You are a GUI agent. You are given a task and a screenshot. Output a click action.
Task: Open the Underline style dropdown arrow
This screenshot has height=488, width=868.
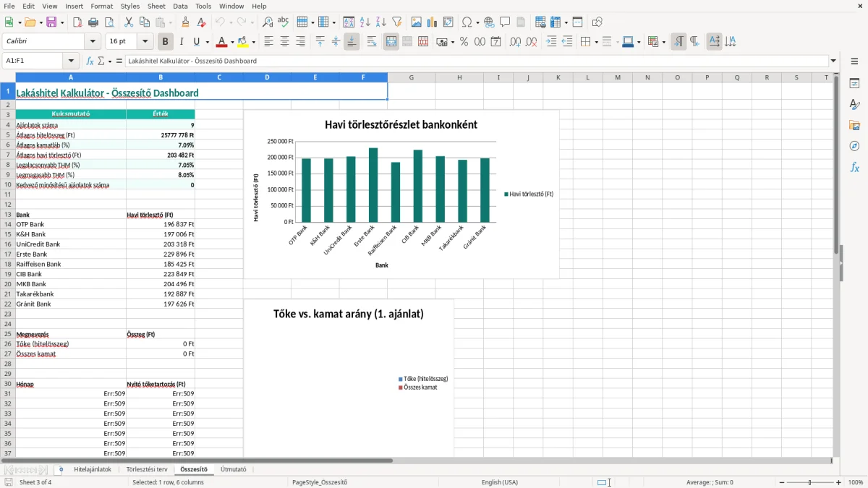click(x=207, y=42)
